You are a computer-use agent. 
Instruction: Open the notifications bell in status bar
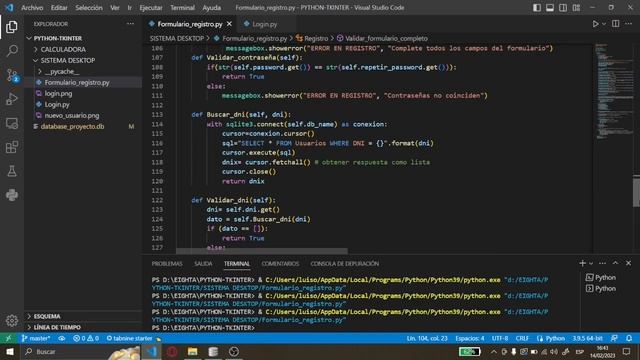coord(629,338)
